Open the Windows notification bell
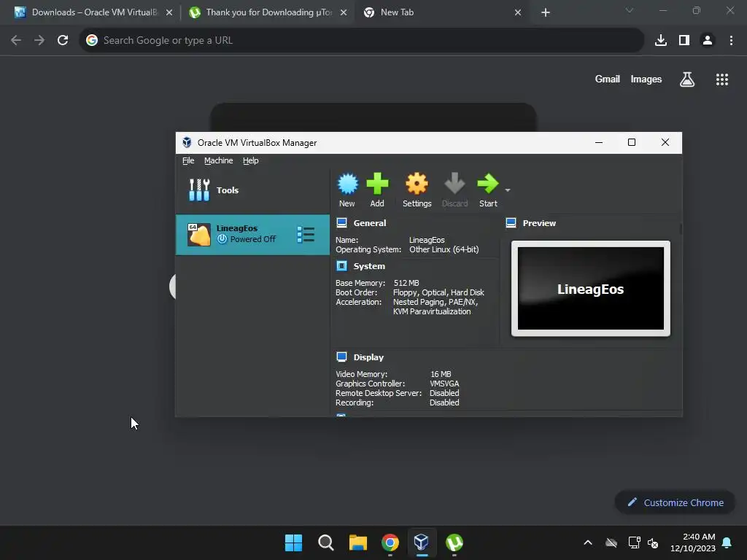The width and height of the screenshot is (747, 560). 727,542
